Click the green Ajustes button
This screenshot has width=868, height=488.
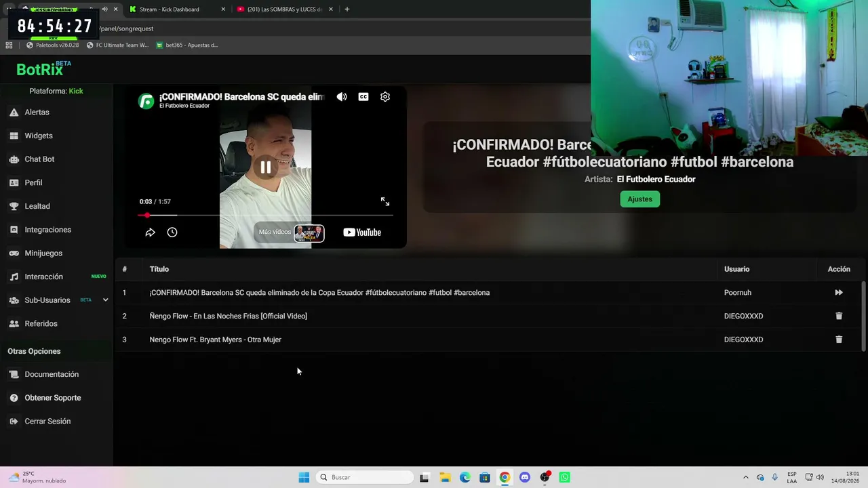639,199
